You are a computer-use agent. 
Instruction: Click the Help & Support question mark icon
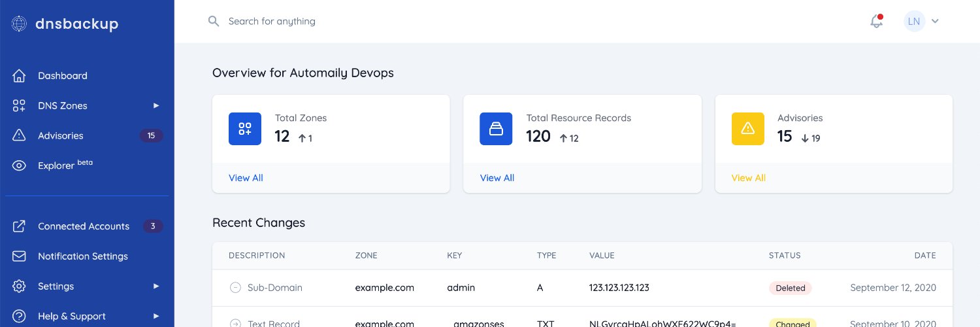(19, 317)
